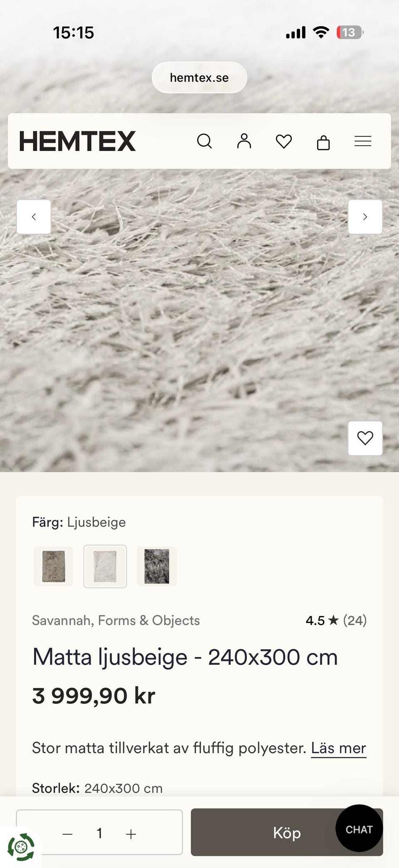Show previous product image arrow
Viewport: 399px width, 868px height.
click(x=34, y=217)
